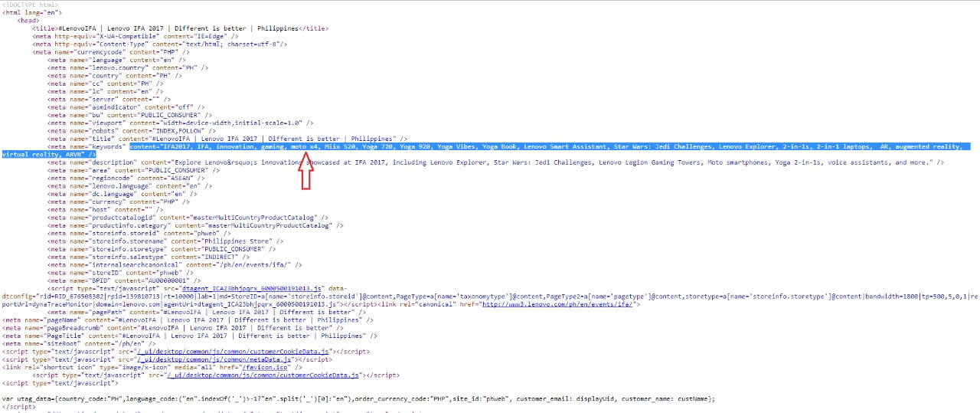Open customerCookieData.js link below the favicon line
Image resolution: width=980 pixels, height=413 pixels.
(x=264, y=375)
